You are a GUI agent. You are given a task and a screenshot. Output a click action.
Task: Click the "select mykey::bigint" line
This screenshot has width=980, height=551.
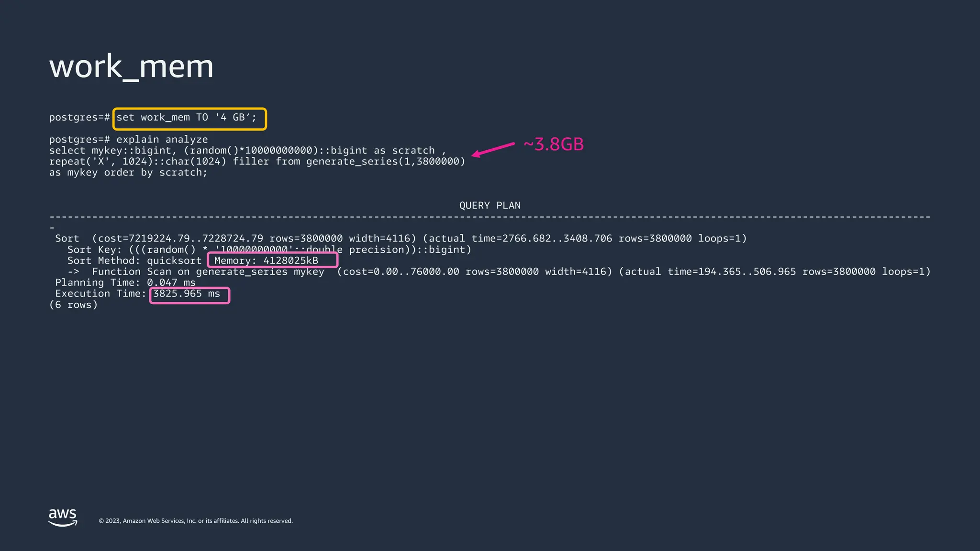248,150
